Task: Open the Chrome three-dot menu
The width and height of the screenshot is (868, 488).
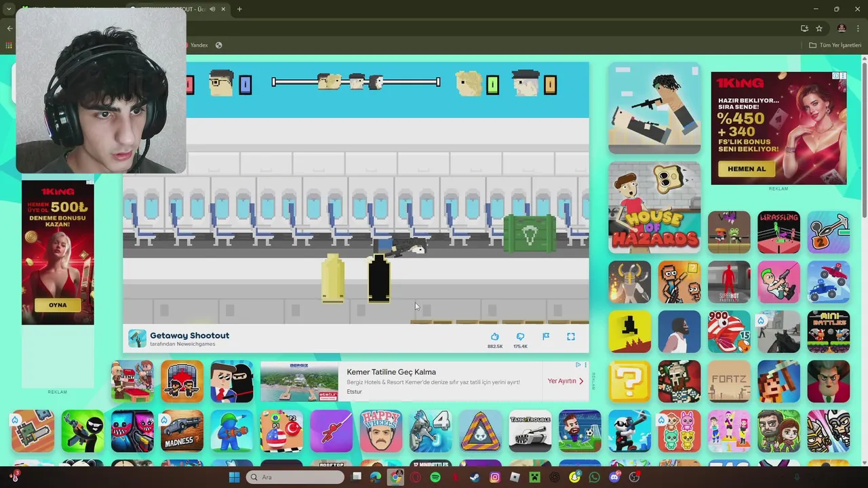Action: click(858, 28)
